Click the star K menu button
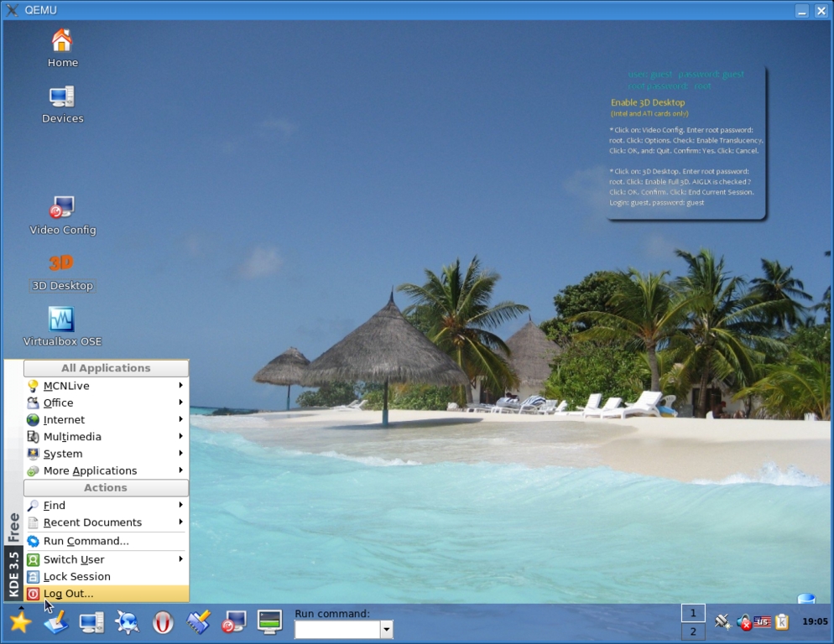The width and height of the screenshot is (834, 644). pyautogui.click(x=20, y=622)
